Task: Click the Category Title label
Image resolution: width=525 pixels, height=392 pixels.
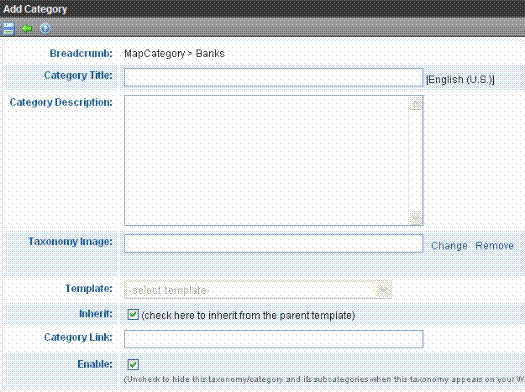Action: click(78, 75)
